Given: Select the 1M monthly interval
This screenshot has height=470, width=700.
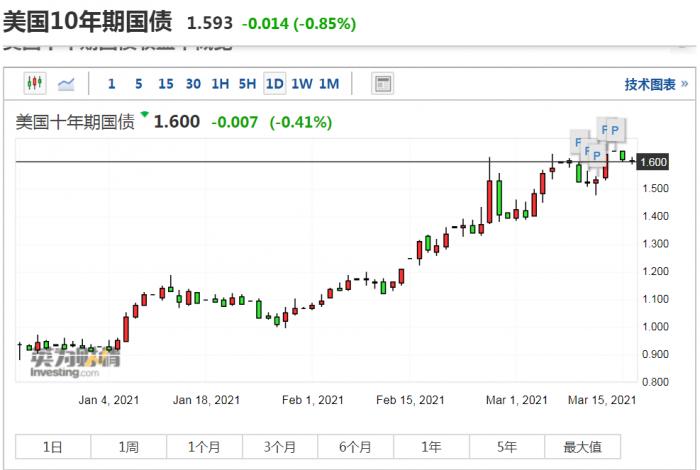Looking at the screenshot, I should (329, 84).
